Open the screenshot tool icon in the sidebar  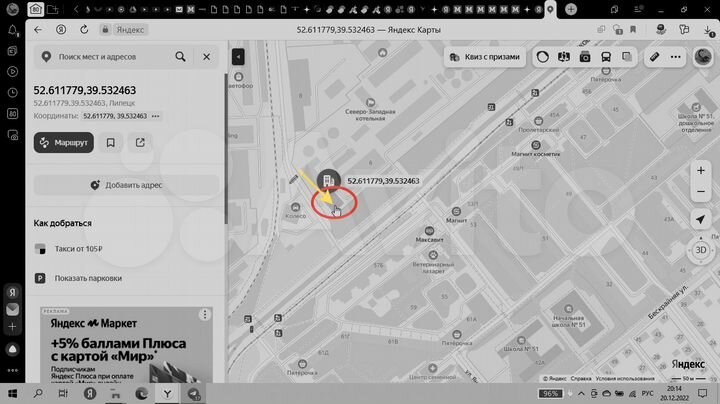(13, 135)
